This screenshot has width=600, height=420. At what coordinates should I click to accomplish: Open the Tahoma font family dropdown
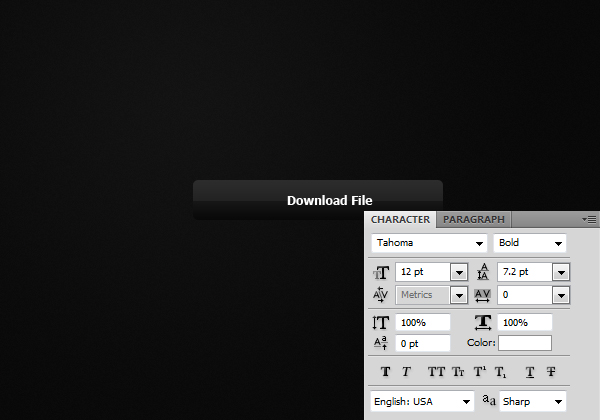429,243
